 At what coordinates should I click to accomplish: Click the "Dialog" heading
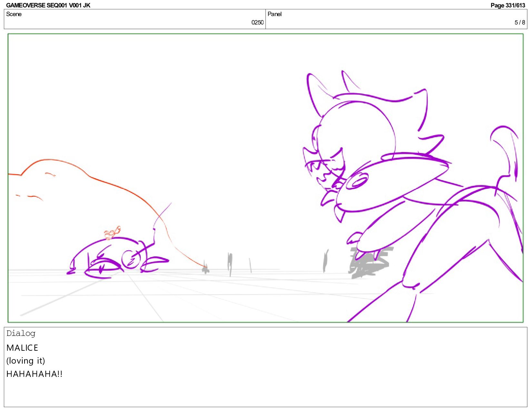21,334
